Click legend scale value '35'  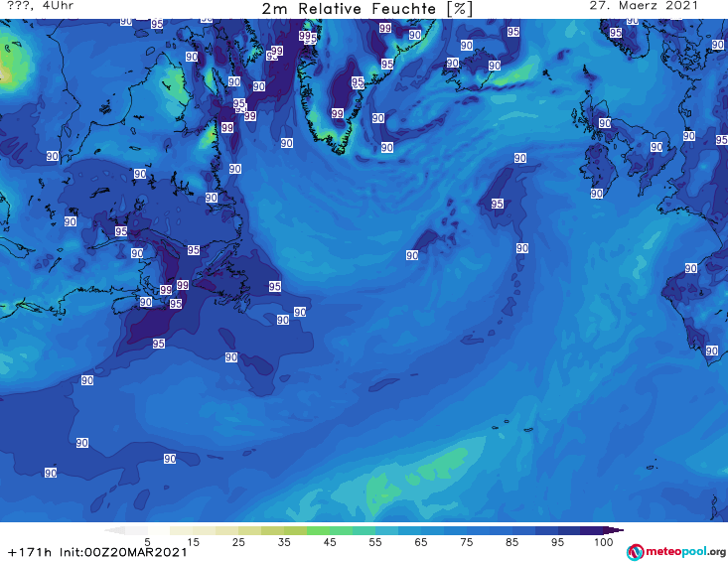click(x=284, y=542)
